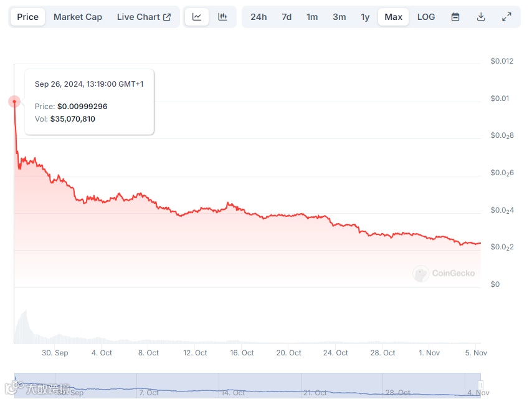Viewport: 532px width, 399px height.
Task: Set the time range to 3m
Action: point(340,17)
